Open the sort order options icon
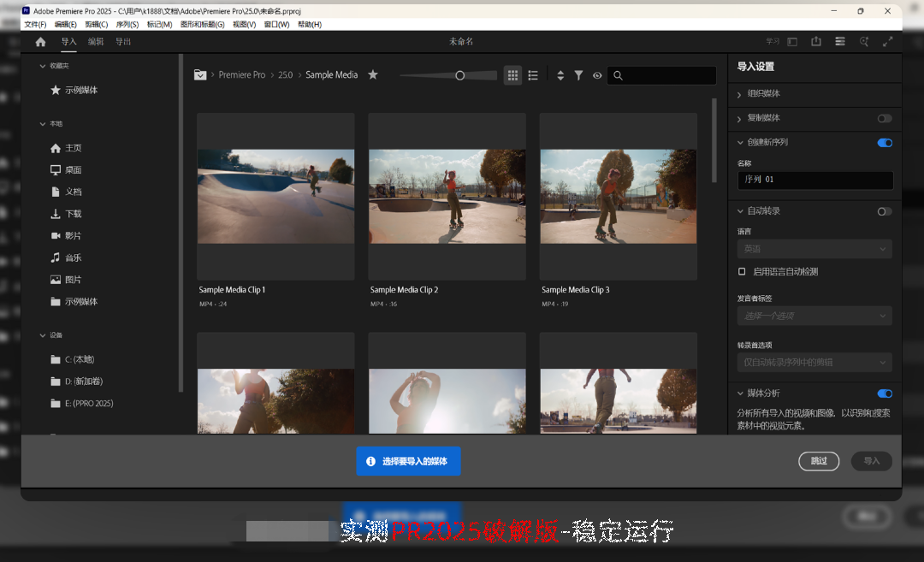The image size is (924, 562). (560, 75)
